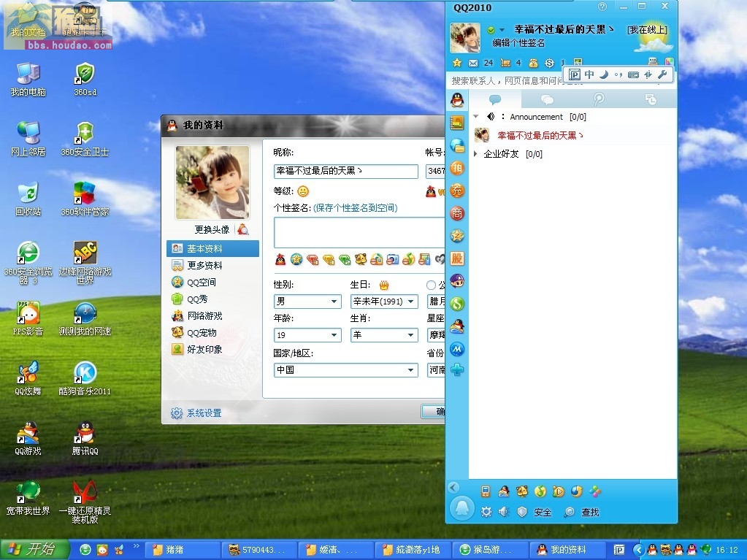Click the red QQ membership penguin badge icon
Viewport: 747px width, 560px height.
tap(280, 259)
